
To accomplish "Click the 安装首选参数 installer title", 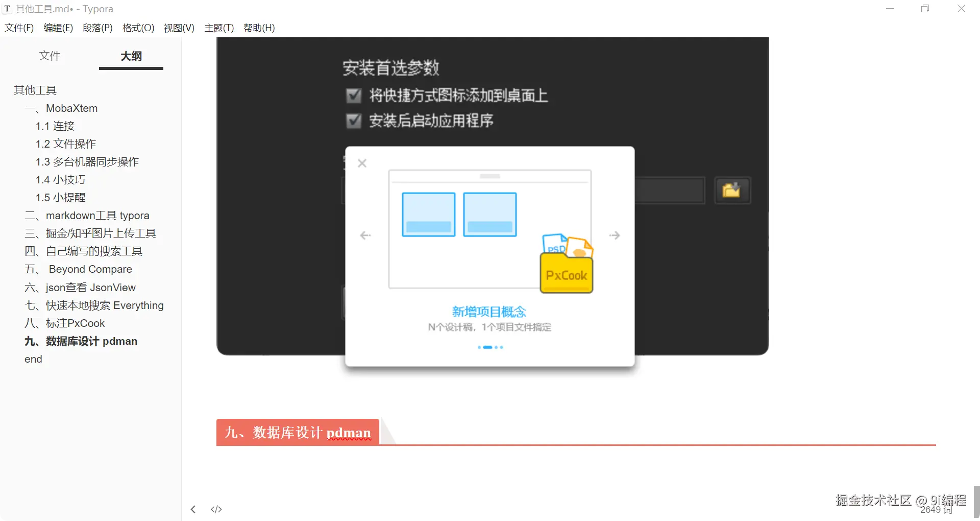I will click(x=391, y=68).
